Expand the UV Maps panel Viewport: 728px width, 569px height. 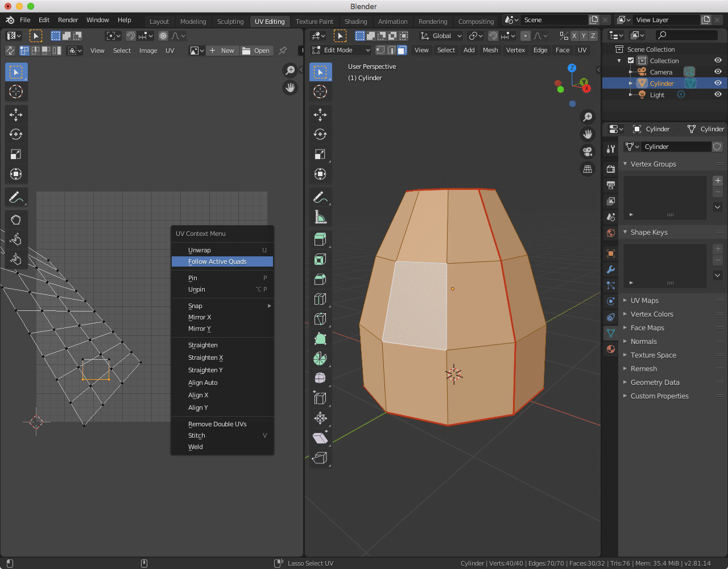pos(644,300)
